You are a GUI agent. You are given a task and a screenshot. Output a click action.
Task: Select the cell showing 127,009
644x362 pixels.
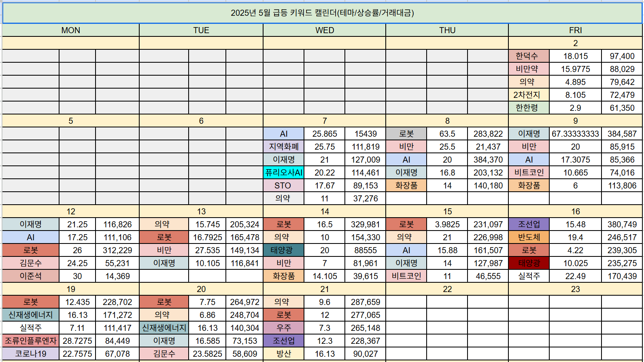[x=366, y=160]
